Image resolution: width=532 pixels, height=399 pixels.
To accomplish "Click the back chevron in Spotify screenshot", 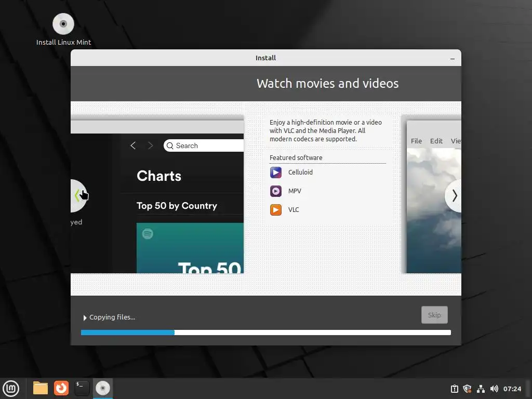I will click(133, 145).
